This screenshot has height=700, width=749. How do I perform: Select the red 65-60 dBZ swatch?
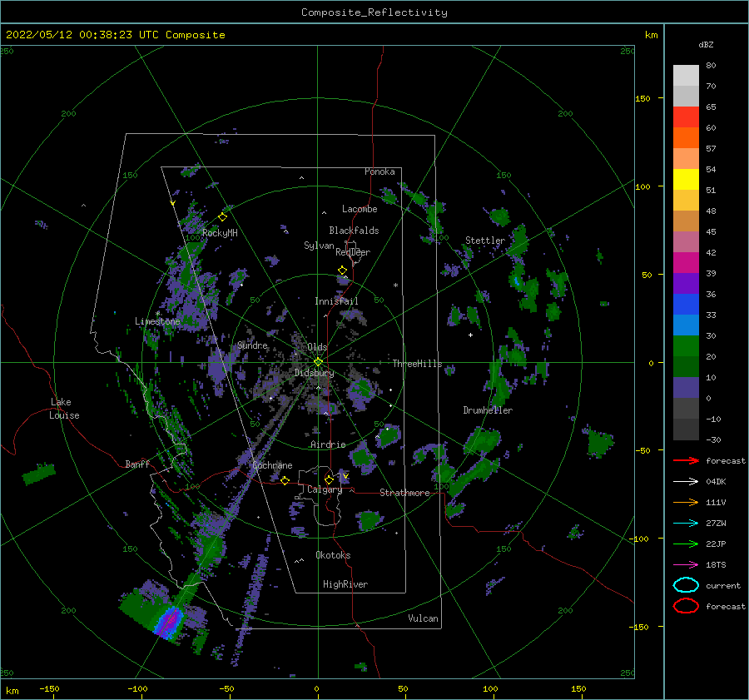tap(686, 117)
